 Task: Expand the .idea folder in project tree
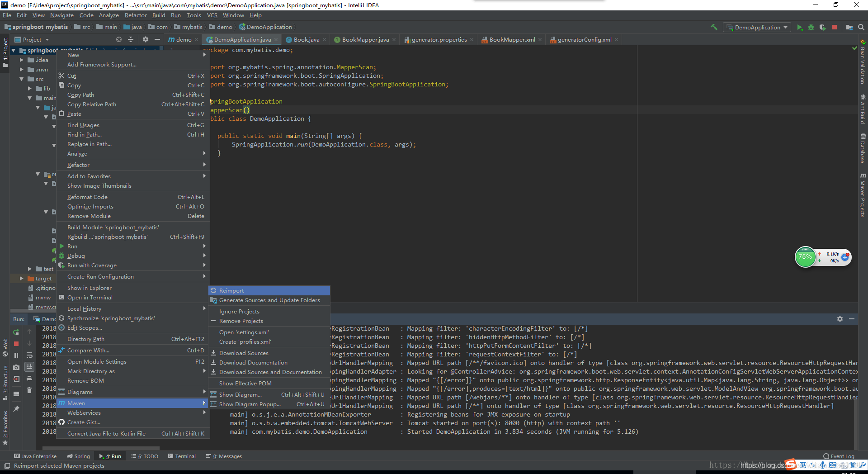21,60
